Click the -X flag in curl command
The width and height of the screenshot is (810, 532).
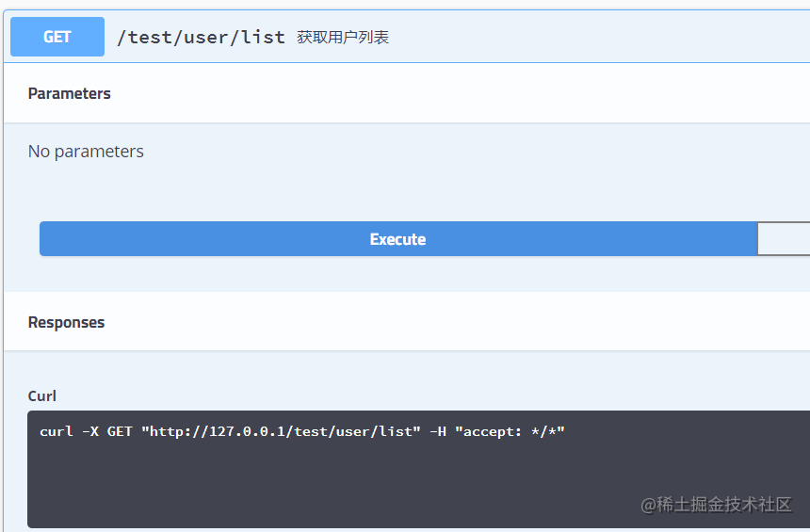pos(89,431)
